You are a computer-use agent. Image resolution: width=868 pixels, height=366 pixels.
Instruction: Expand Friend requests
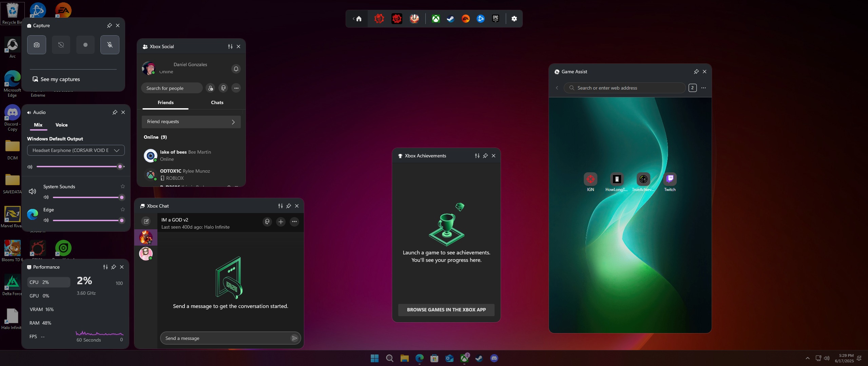click(191, 122)
